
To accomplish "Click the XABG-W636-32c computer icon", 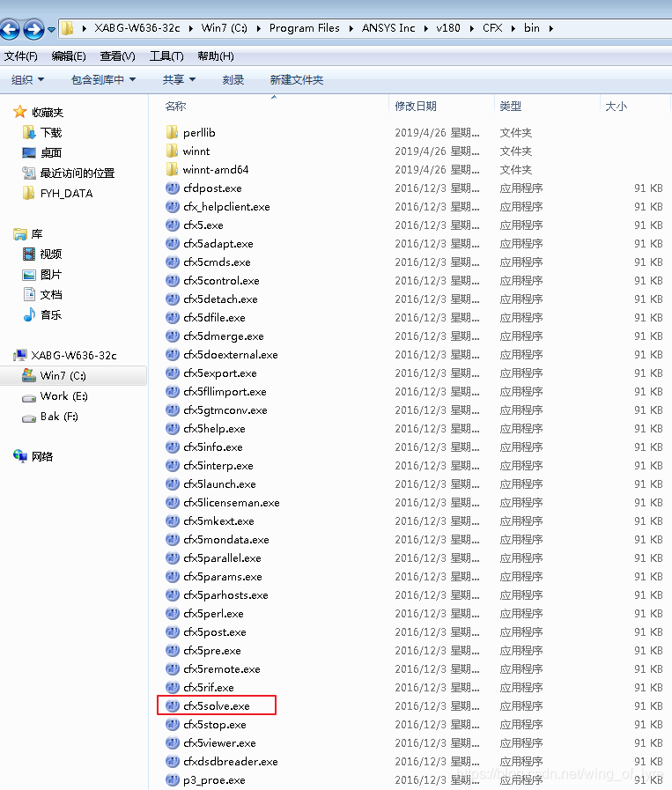I will tap(20, 355).
